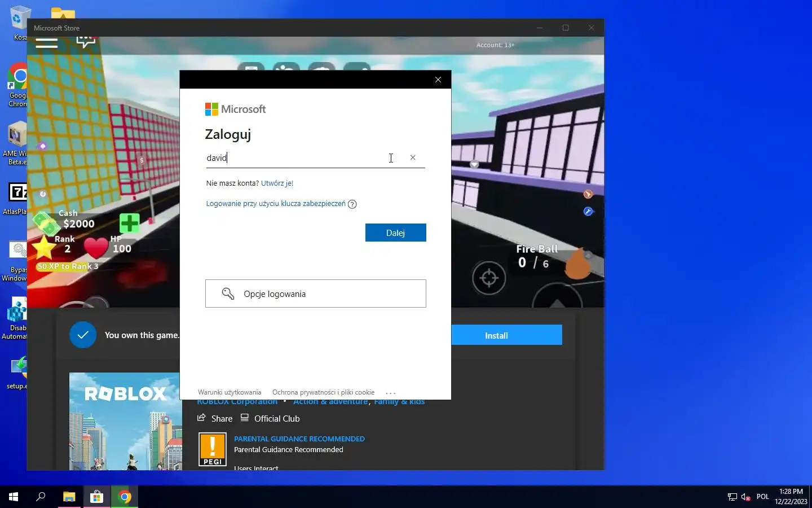
Task: Select the Disable Automatic desktop icon
Action: pyautogui.click(x=15, y=319)
